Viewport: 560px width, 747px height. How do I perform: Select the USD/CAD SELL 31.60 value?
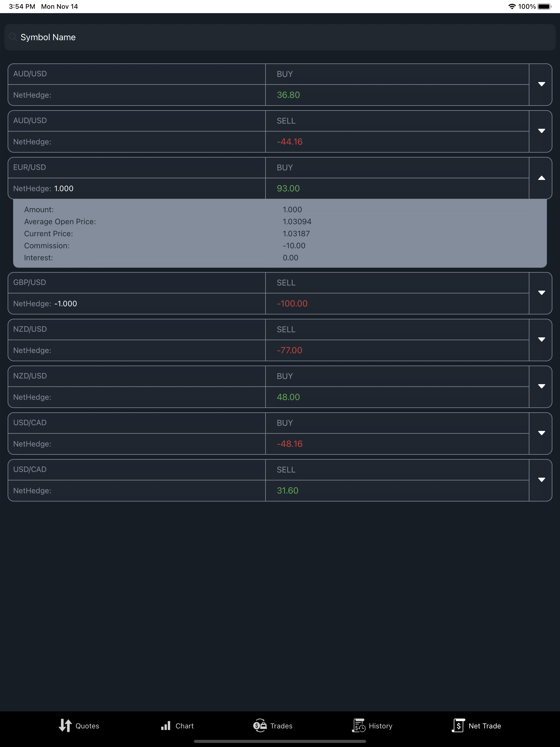click(287, 491)
